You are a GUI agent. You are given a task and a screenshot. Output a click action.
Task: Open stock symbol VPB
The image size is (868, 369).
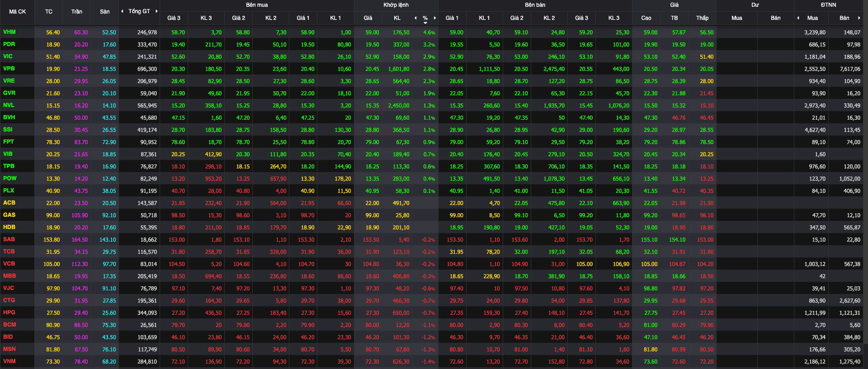[9, 69]
